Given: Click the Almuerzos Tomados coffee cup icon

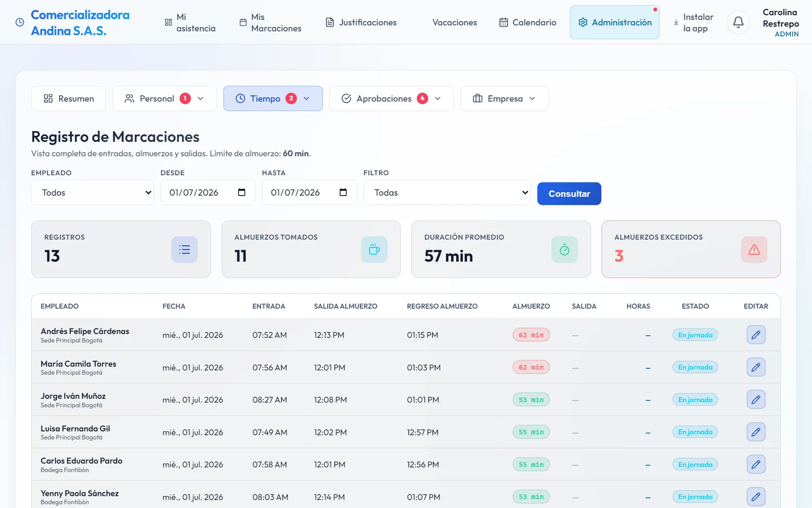Looking at the screenshot, I should tap(374, 249).
